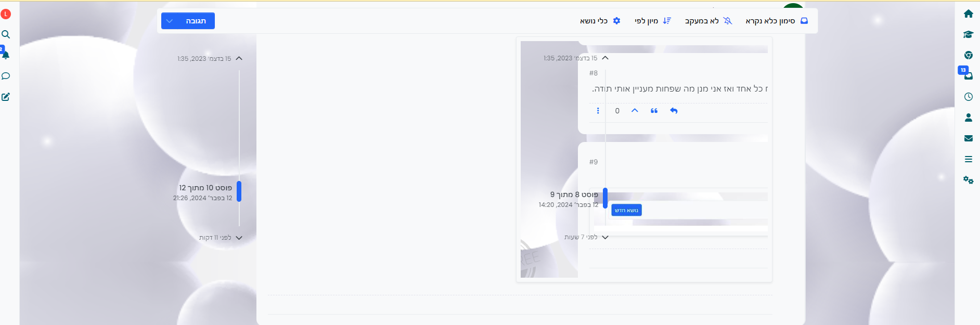Click up-chevron in embedded image navigator
This screenshot has width=980, height=325.
(605, 58)
